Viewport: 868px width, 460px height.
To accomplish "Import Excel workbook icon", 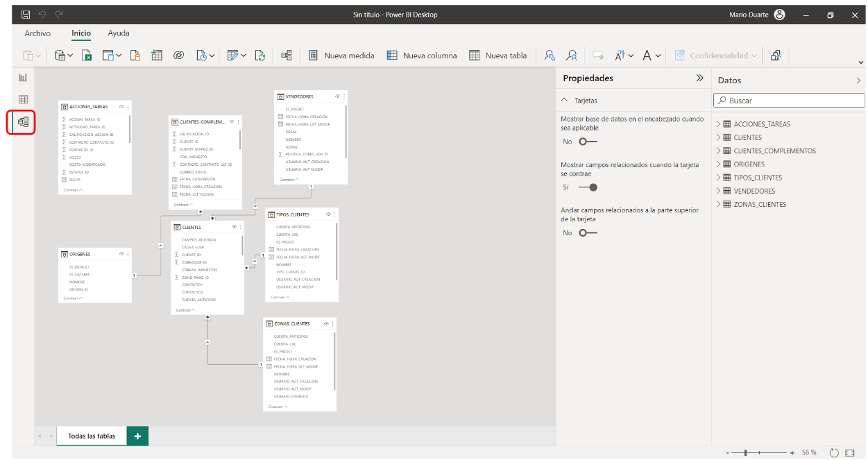I will point(87,56).
